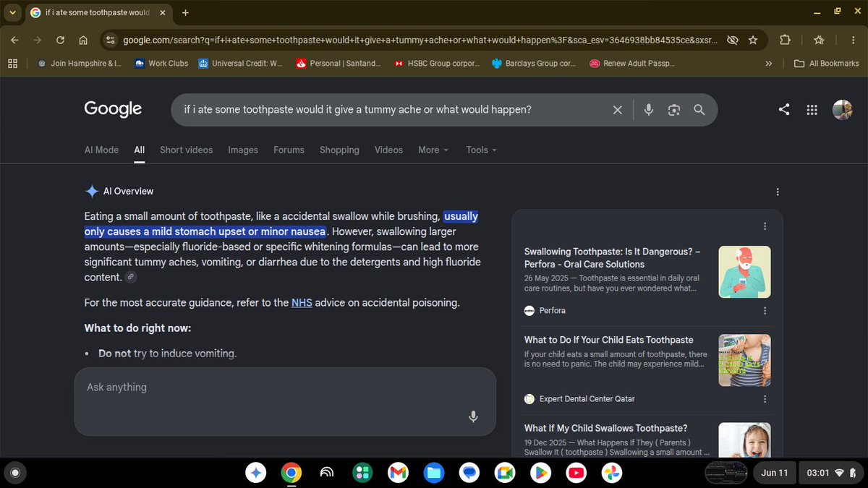This screenshot has height=488, width=868.
Task: Expand the hidden bookmarks chevron
Action: tap(768, 64)
